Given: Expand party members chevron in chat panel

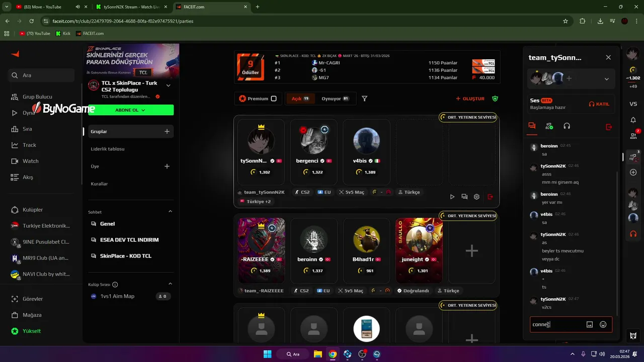Looking at the screenshot, I should 607,79.
